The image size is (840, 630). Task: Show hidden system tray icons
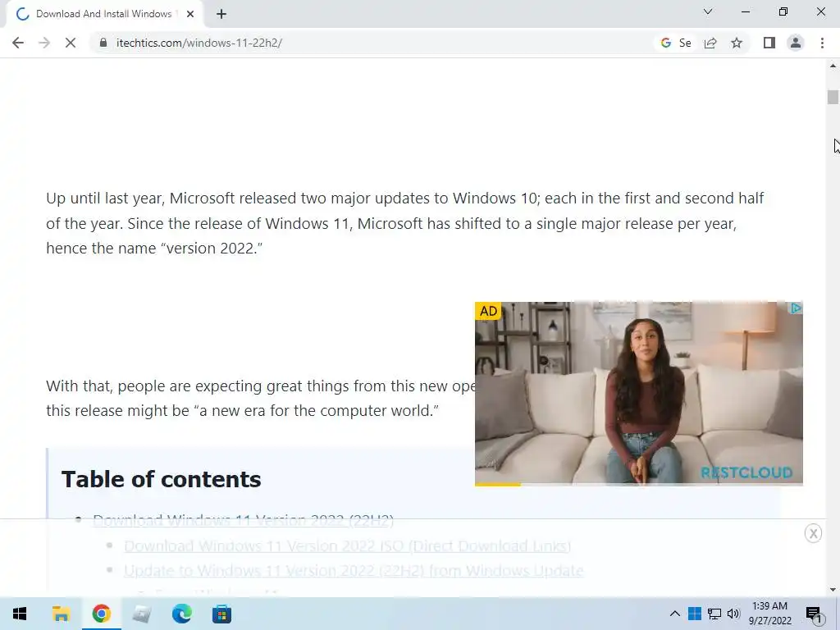(675, 614)
